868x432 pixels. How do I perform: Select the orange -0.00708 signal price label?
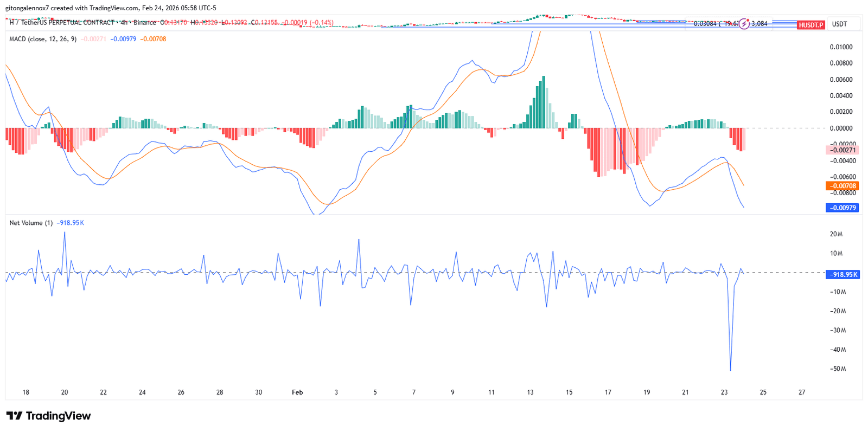click(x=842, y=186)
